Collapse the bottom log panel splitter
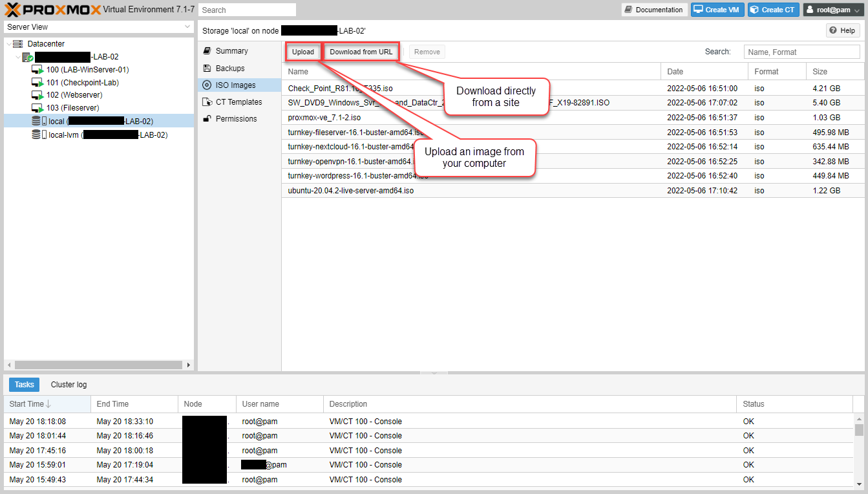The height and width of the screenshot is (494, 868). [434, 373]
